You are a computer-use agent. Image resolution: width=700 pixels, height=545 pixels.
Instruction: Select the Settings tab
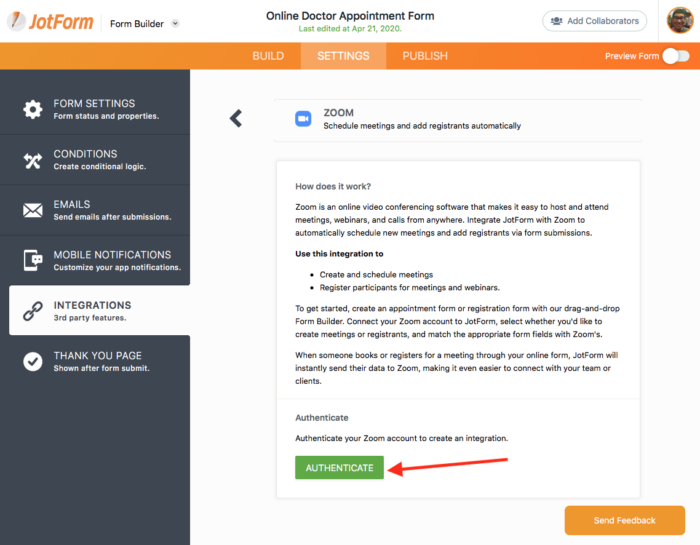pyautogui.click(x=343, y=56)
